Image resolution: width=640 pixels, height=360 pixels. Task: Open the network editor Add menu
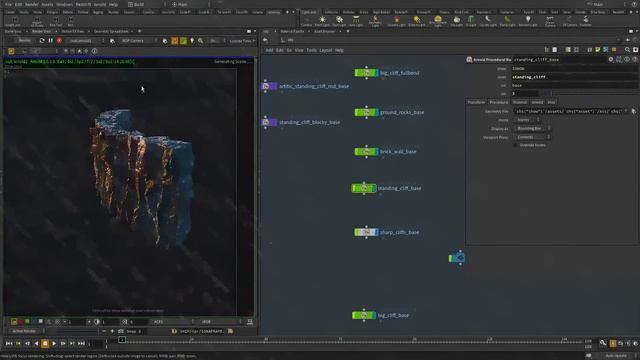[269, 50]
